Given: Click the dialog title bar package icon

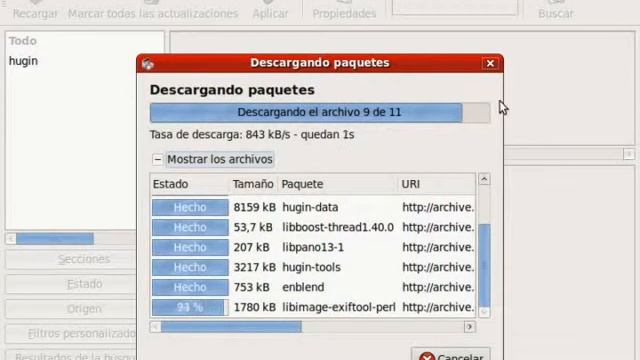Looking at the screenshot, I should point(148,64).
